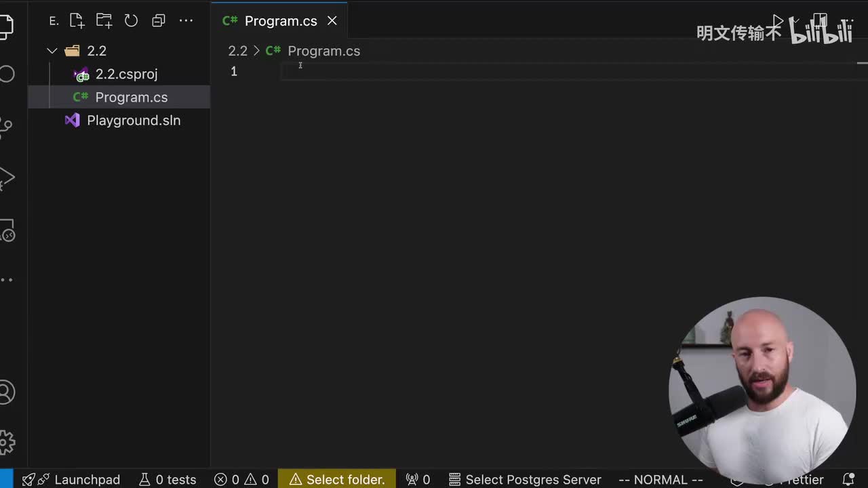
Task: Show problems via errors and warnings count
Action: (x=241, y=479)
